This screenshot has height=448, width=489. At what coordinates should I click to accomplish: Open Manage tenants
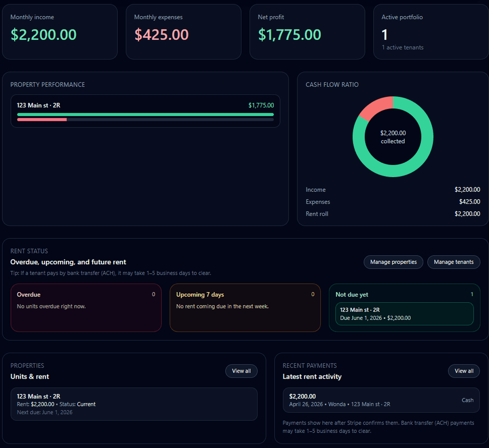pos(454,262)
